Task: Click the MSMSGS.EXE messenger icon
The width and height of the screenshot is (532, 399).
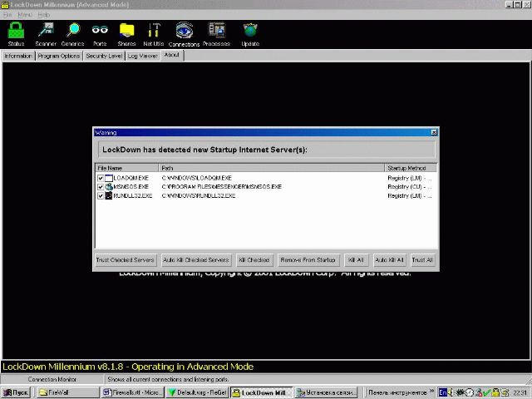Action: coord(109,187)
